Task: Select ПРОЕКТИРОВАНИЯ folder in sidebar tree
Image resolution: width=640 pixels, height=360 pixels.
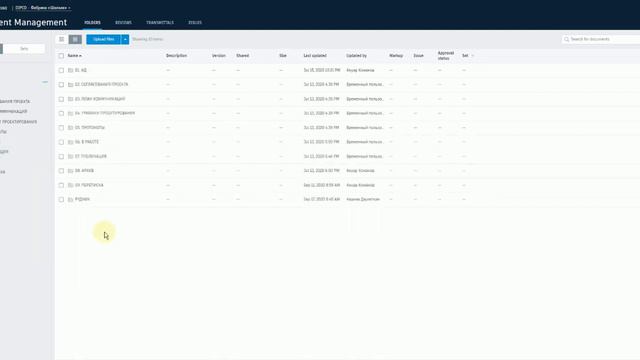Action: coord(19,122)
